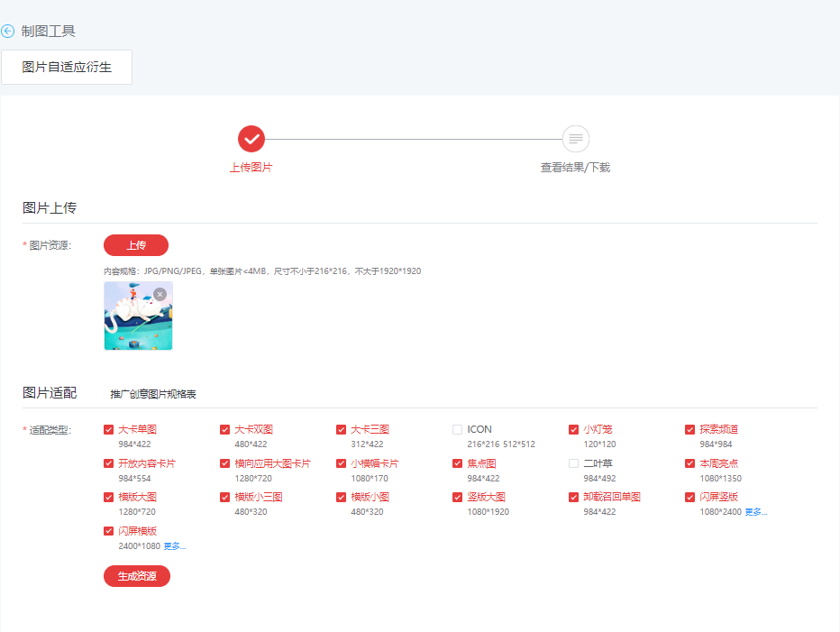The height and width of the screenshot is (632, 840).
Task: Click the 生成资源 button
Action: (137, 576)
